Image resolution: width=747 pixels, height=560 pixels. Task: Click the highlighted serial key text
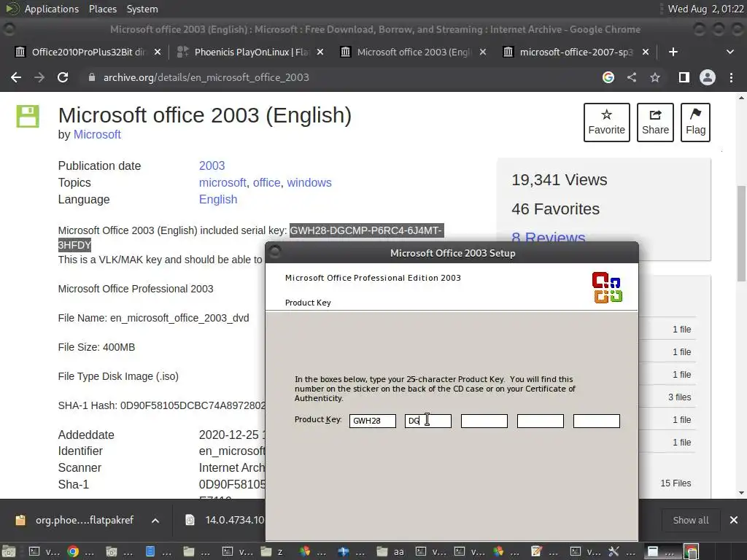366,230
